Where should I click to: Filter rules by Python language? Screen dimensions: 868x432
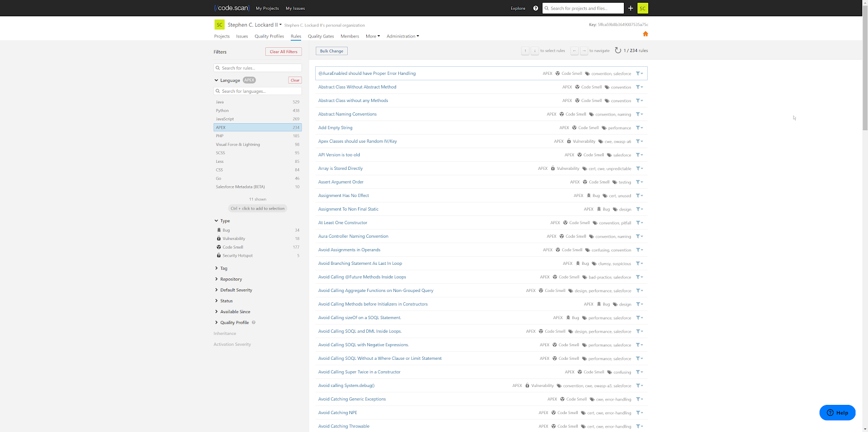click(x=258, y=111)
